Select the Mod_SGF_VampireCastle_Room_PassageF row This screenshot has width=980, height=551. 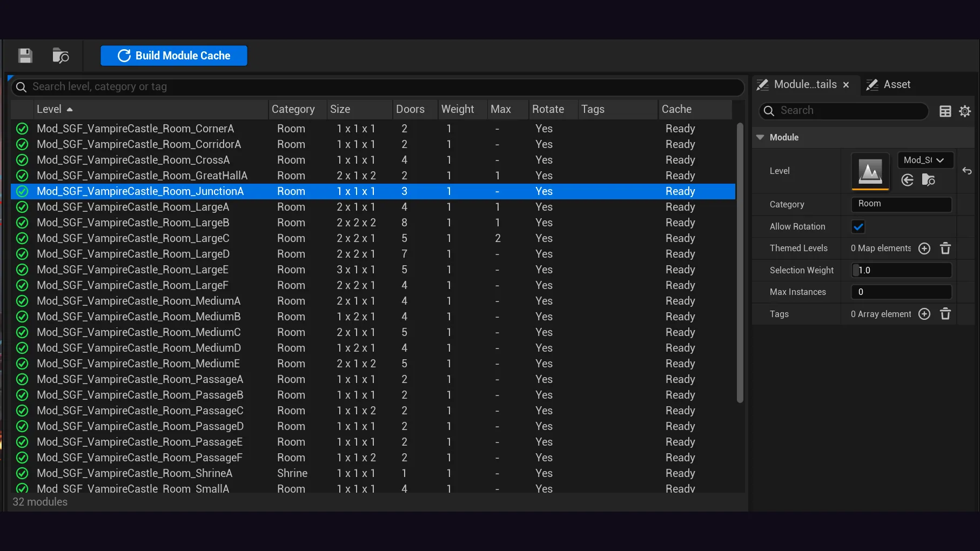[x=373, y=458]
